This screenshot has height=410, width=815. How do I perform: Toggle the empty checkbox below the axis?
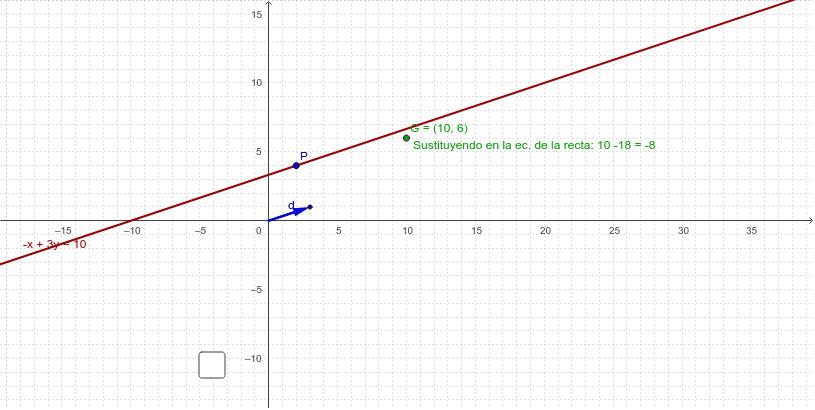click(x=212, y=365)
